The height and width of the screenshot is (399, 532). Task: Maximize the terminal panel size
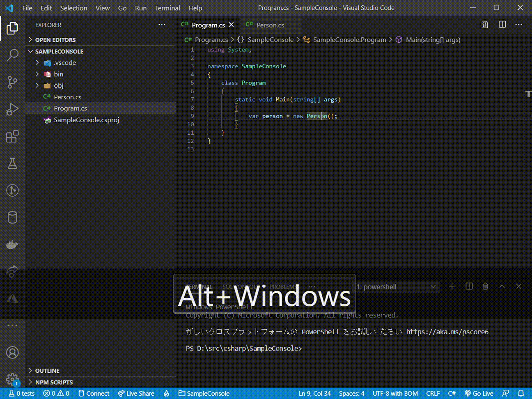502,287
